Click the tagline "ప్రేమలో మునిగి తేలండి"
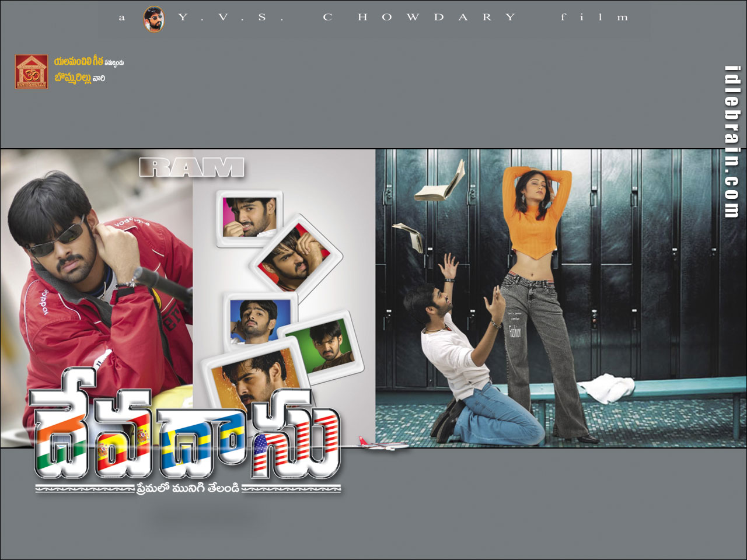Image resolution: width=747 pixels, height=560 pixels. click(x=188, y=489)
